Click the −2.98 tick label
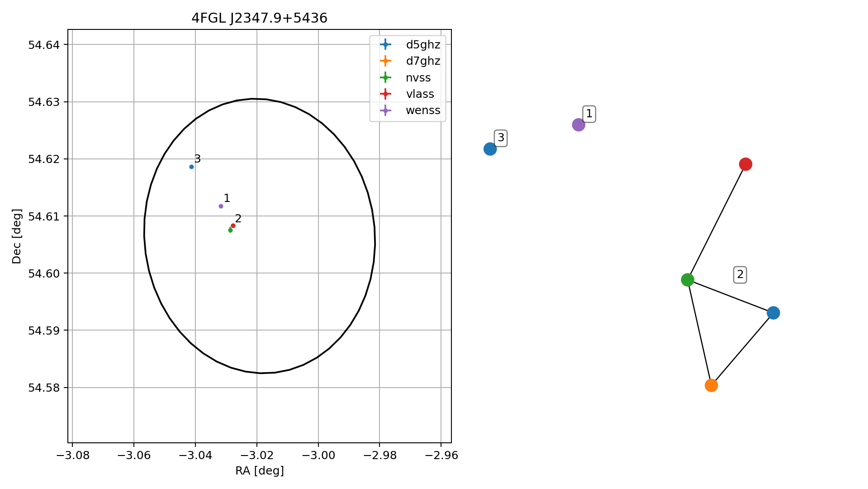This screenshot has height=489, width=868. [x=379, y=455]
